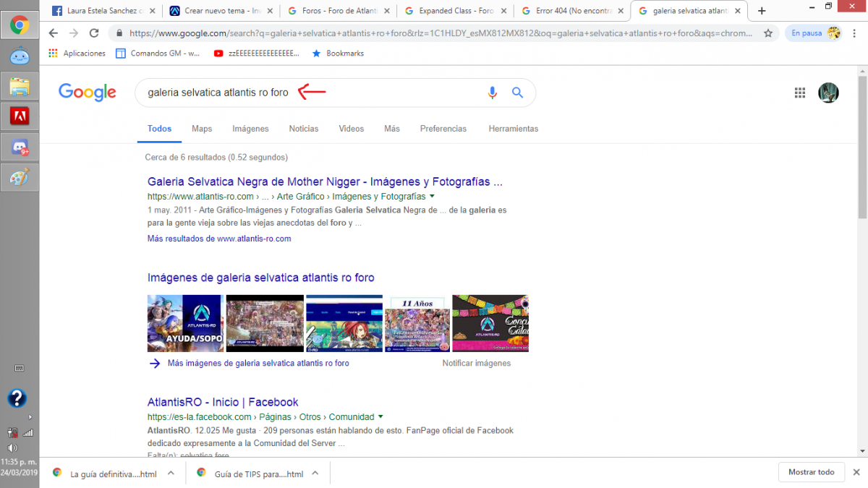868x488 pixels.
Task: Open Herramientas search tools
Action: (514, 129)
